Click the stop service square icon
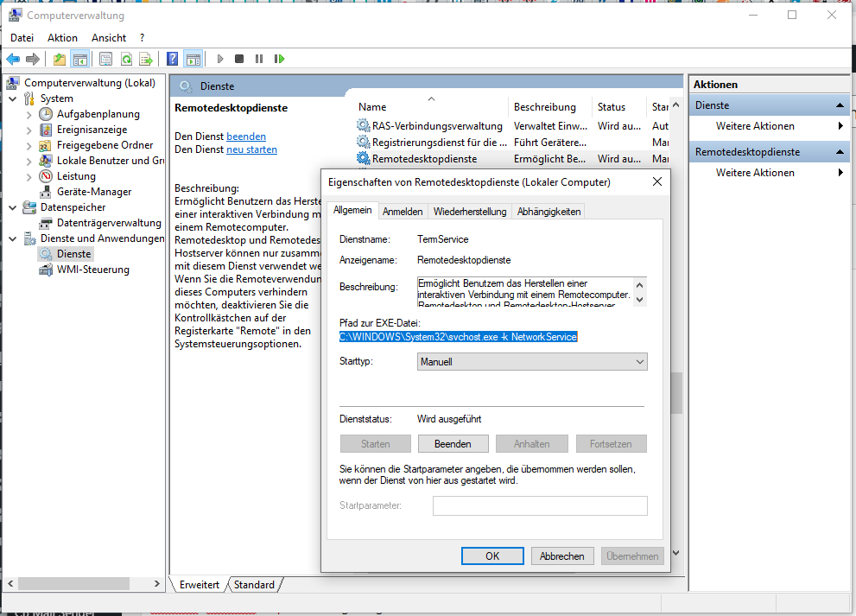The width and height of the screenshot is (856, 616). click(240, 59)
